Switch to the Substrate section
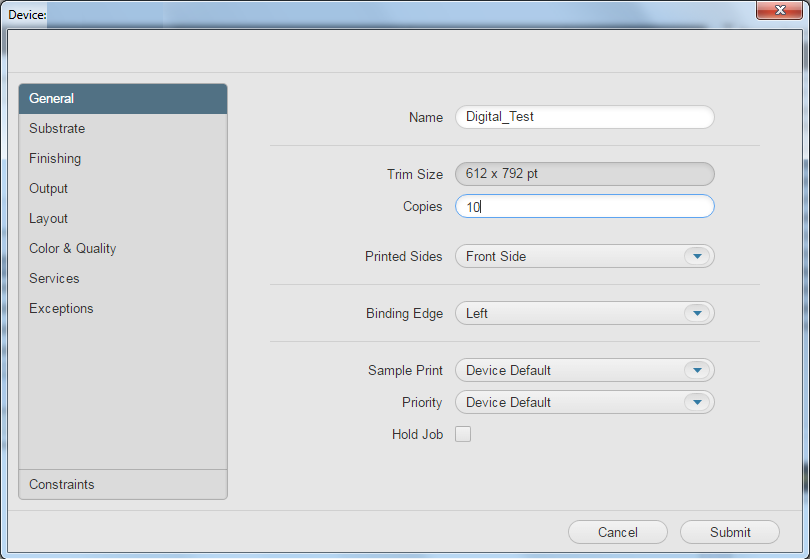Screen dimensions: 810x559 [x=123, y=129]
